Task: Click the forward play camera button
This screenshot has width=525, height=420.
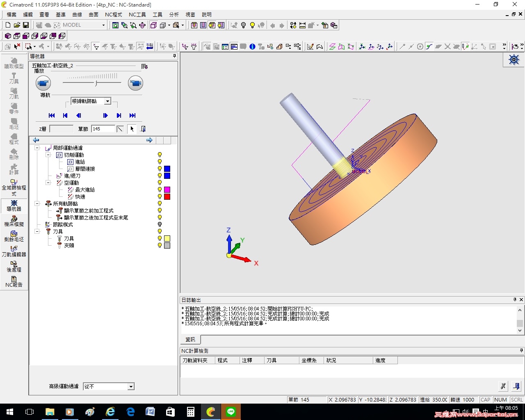Action: coord(135,83)
